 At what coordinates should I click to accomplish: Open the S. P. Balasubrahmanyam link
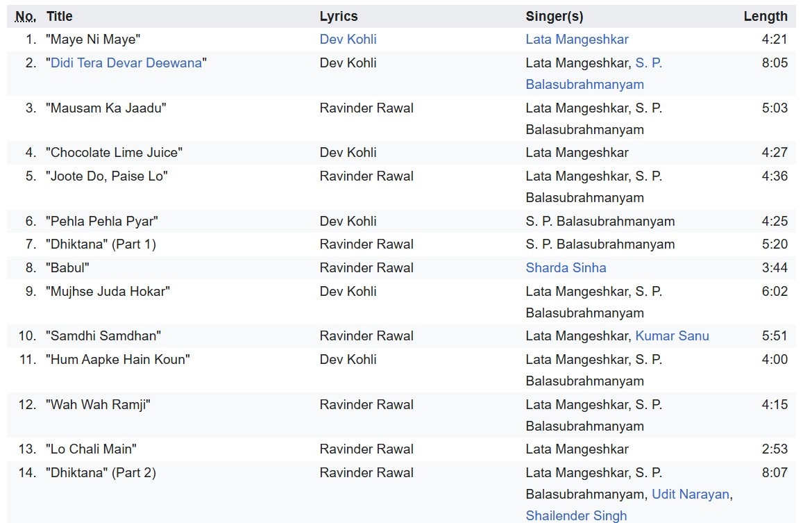tap(594, 74)
